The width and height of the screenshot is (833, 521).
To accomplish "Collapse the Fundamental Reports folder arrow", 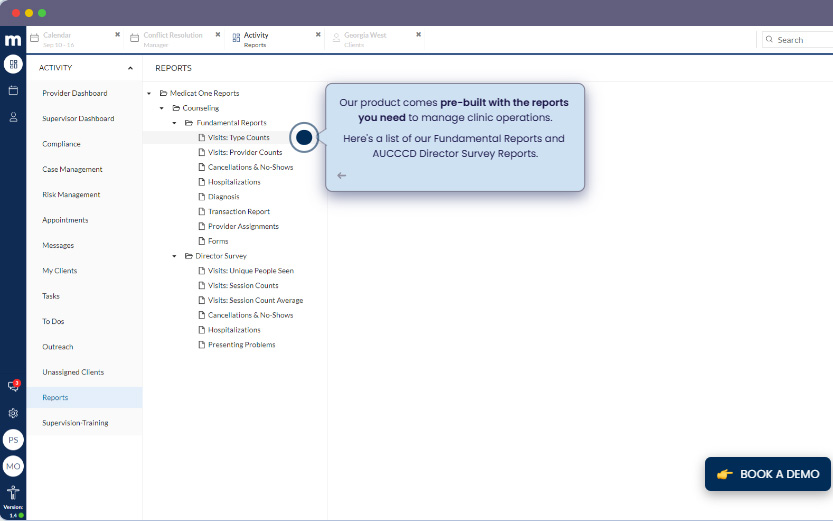I will [x=174, y=123].
